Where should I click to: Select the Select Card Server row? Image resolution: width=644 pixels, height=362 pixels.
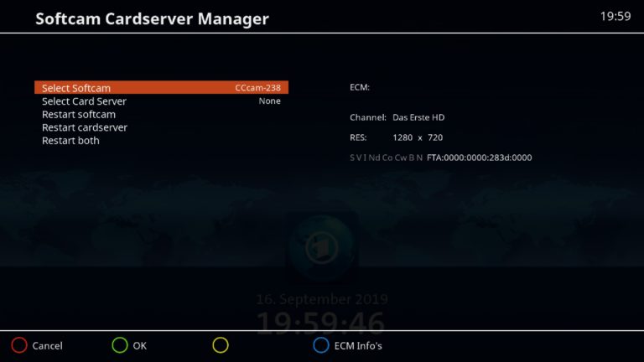(161, 101)
